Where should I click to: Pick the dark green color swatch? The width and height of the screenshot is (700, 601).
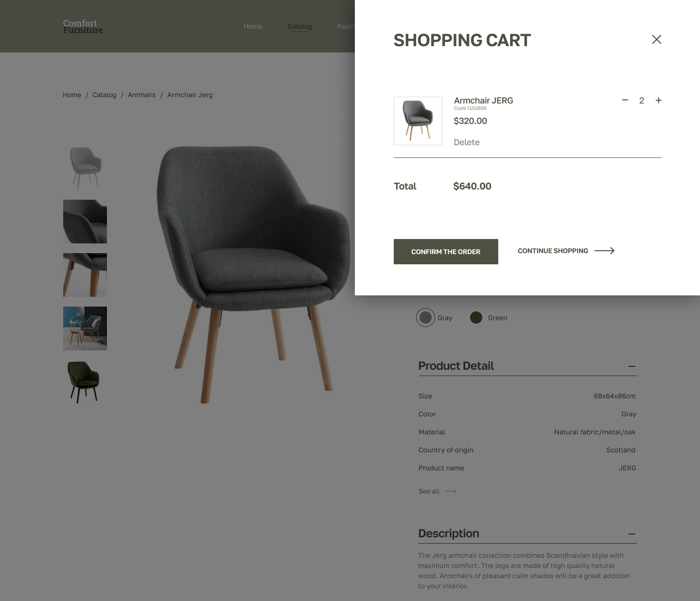(476, 318)
